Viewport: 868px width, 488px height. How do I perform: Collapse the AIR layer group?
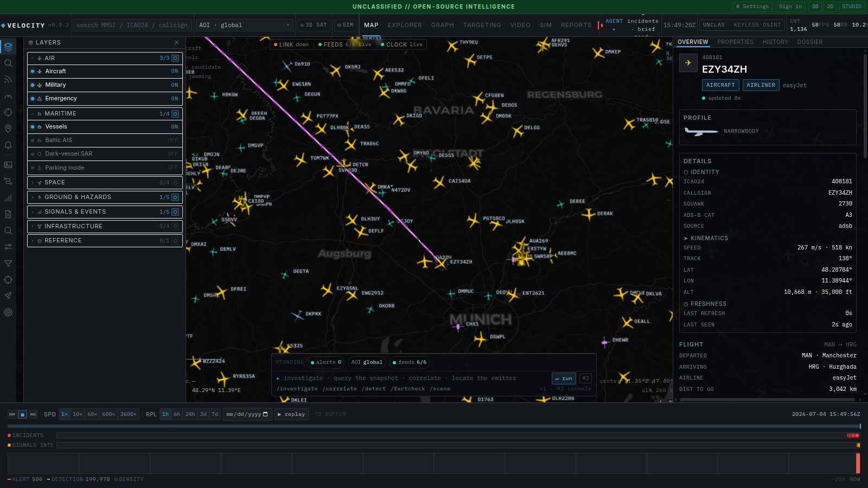(33, 58)
